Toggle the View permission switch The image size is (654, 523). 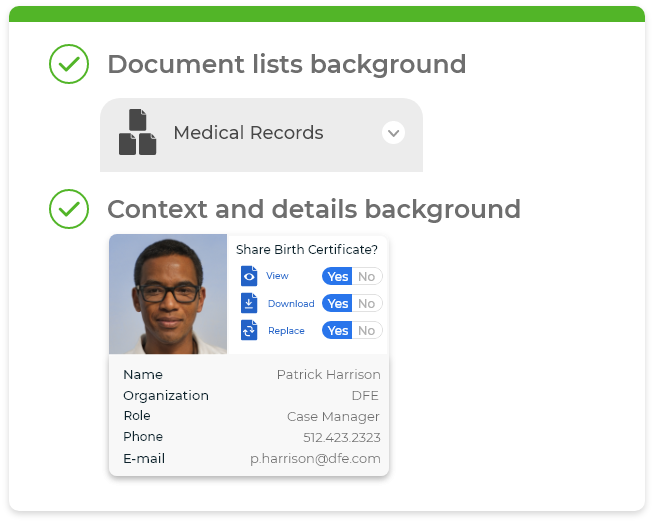pyautogui.click(x=352, y=277)
